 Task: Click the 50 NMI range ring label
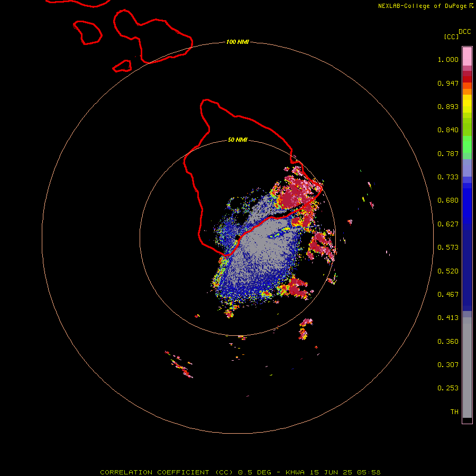tap(237, 140)
